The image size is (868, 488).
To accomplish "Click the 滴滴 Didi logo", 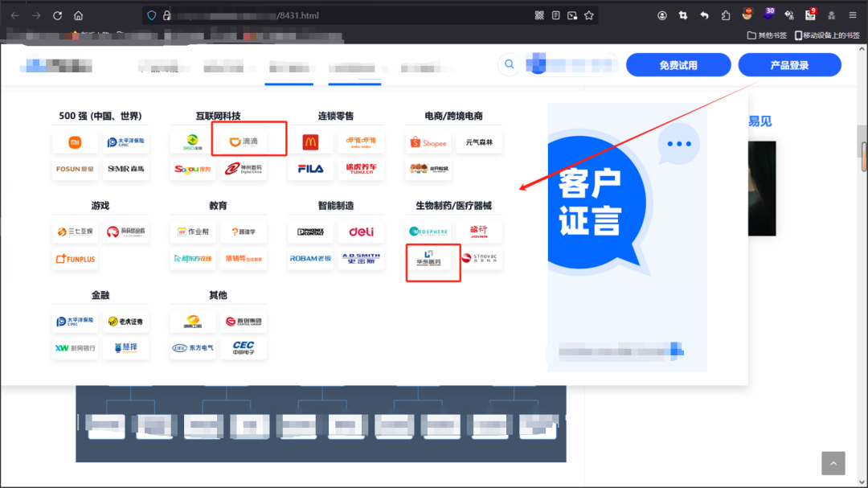I will coord(244,141).
